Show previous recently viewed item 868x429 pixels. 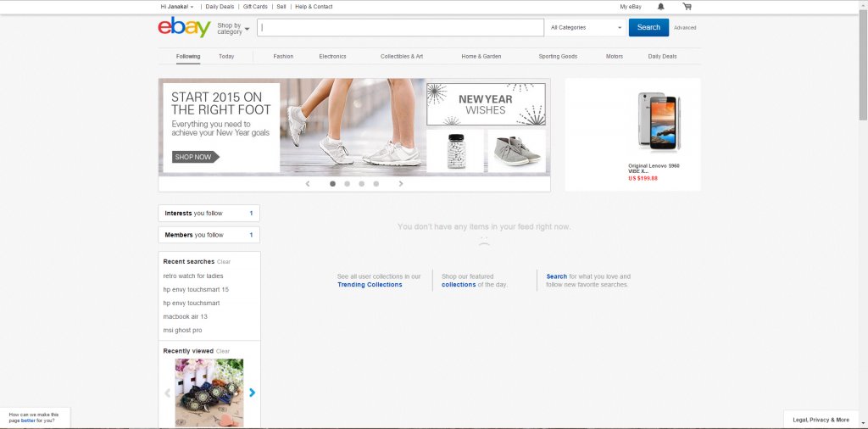pos(167,393)
